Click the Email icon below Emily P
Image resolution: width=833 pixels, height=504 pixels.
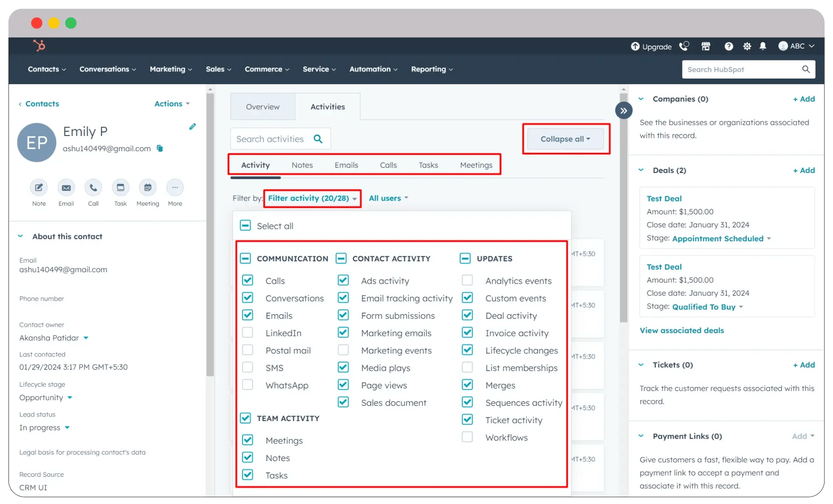point(66,187)
